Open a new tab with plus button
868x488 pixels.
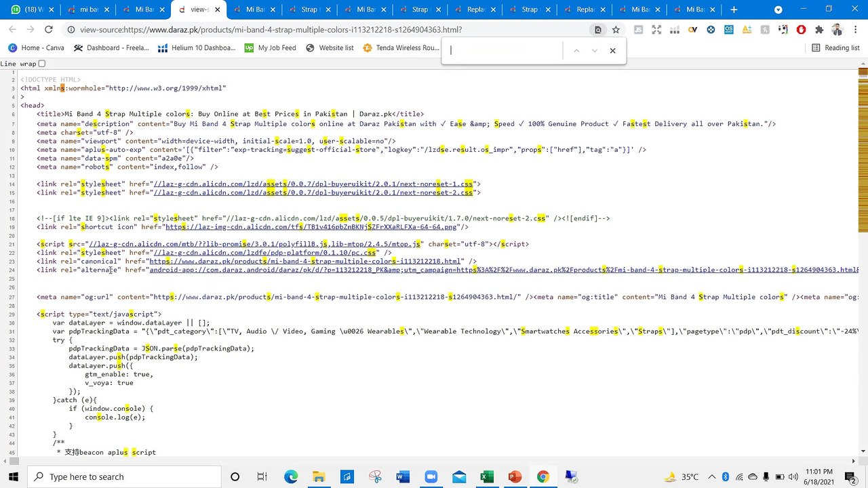point(734,9)
